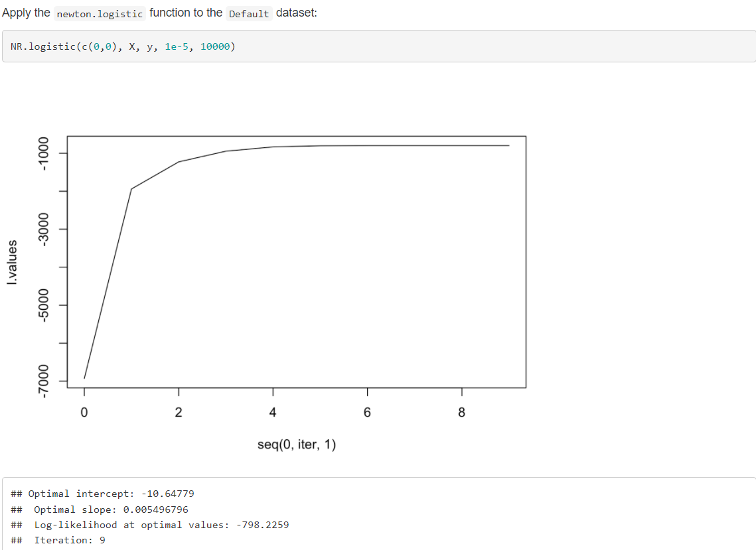Click the Apply the heading text
Viewport: 756px width, 550px height.
pos(27,13)
